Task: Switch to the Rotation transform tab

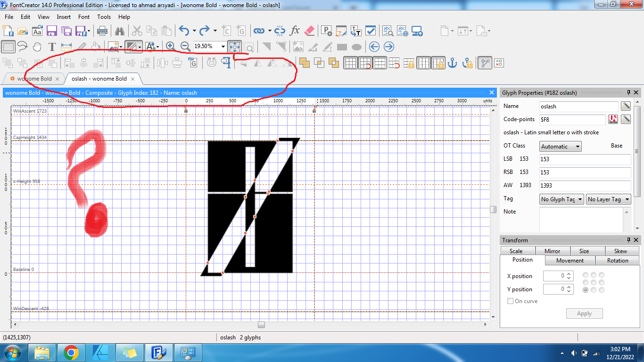Action: [x=617, y=260]
